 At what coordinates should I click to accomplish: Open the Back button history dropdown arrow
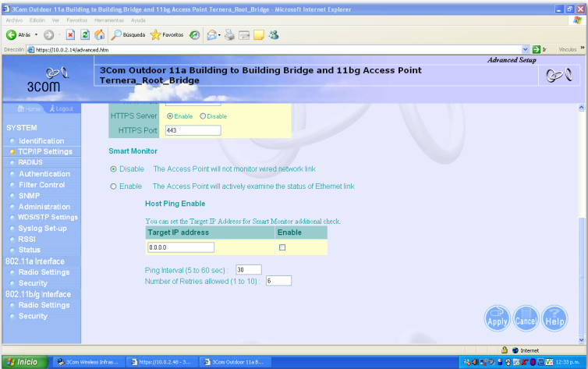[x=36, y=34]
